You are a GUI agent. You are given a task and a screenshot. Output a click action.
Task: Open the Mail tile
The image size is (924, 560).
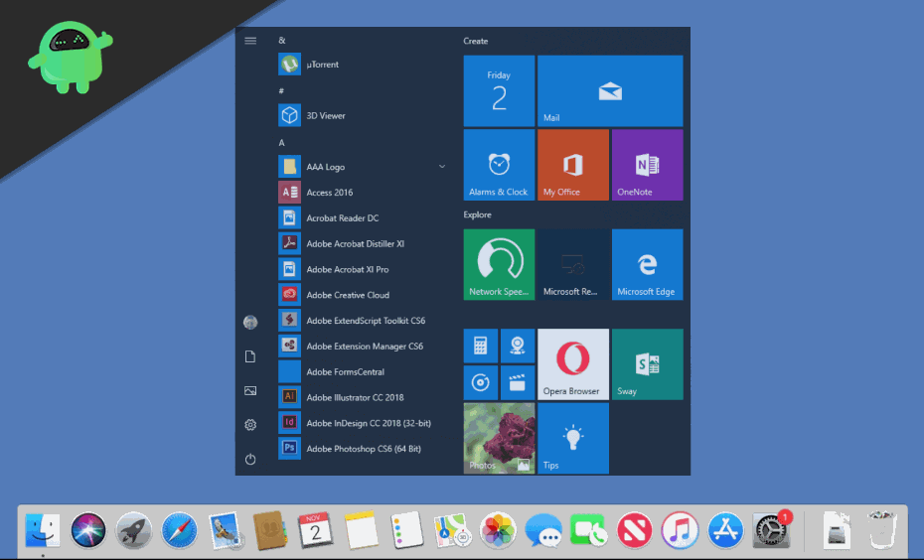[x=609, y=91]
